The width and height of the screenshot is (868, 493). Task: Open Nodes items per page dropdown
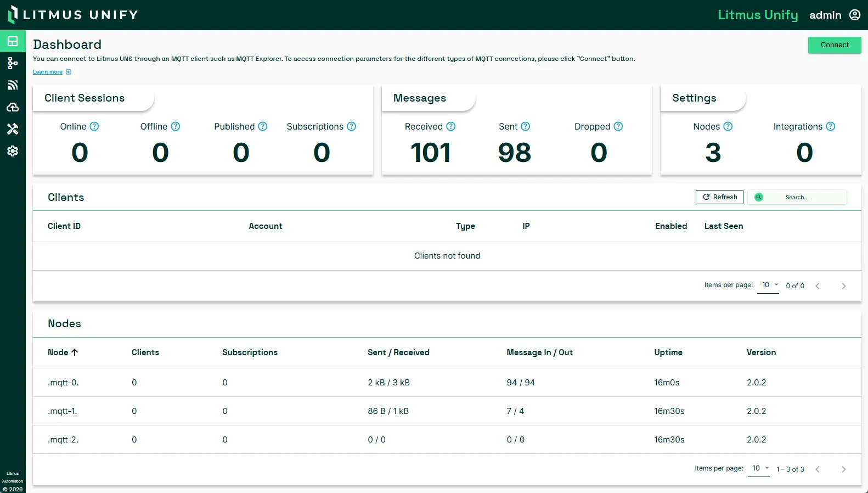[759, 469]
